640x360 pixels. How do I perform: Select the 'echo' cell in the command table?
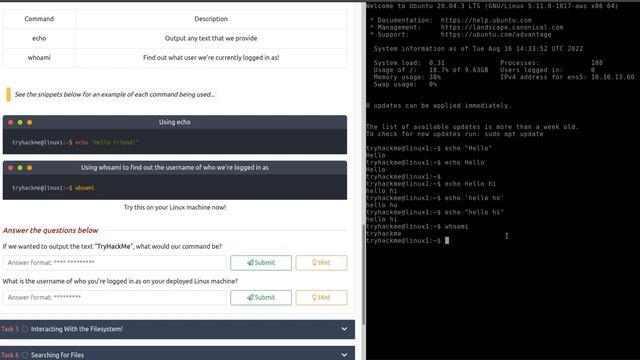[x=39, y=38]
